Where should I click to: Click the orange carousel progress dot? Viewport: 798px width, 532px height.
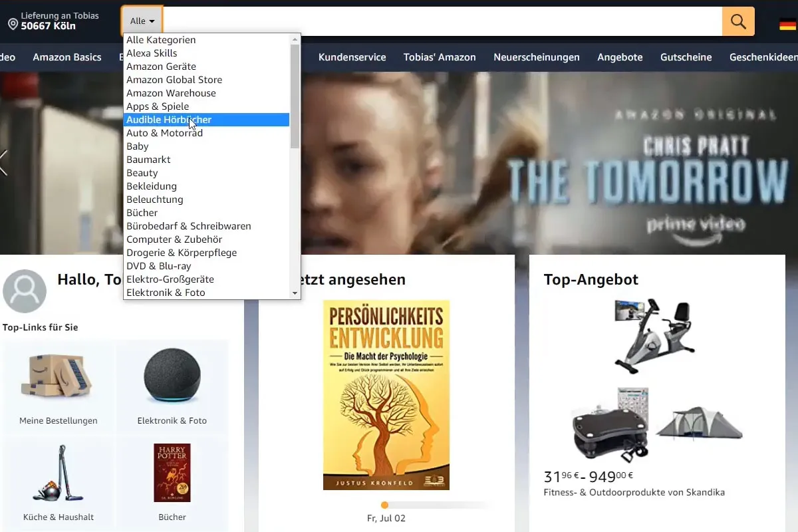pos(384,505)
